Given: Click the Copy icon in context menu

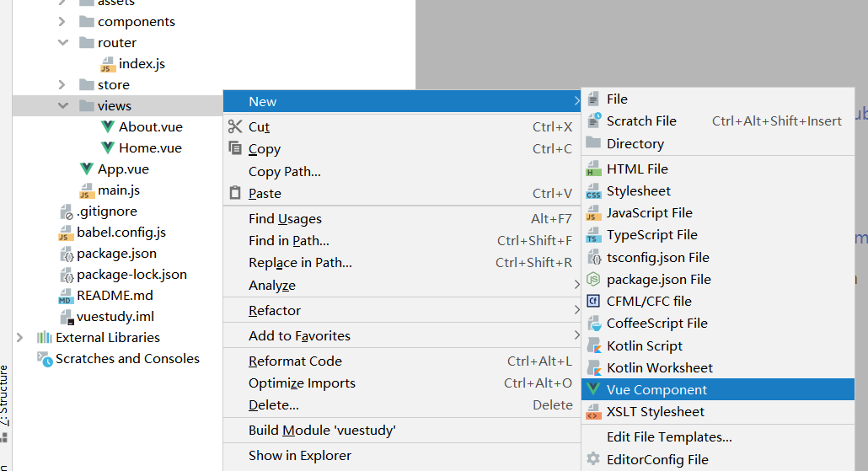Looking at the screenshot, I should [235, 148].
